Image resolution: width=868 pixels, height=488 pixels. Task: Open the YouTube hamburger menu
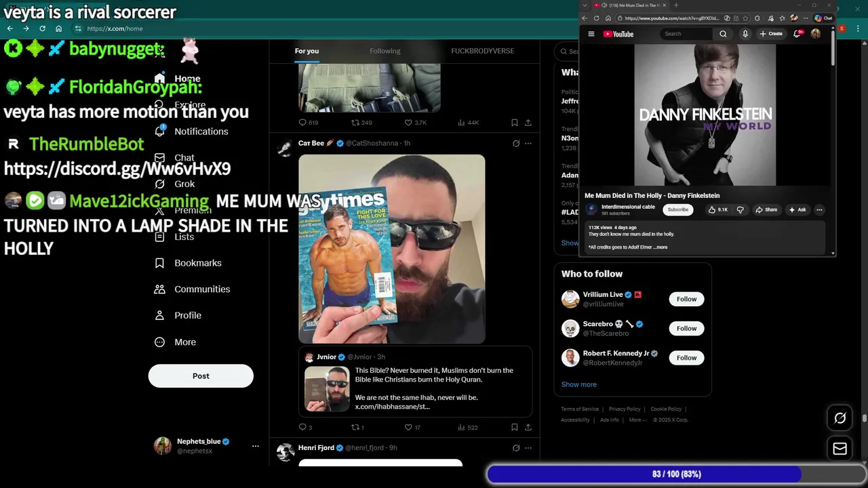point(591,34)
